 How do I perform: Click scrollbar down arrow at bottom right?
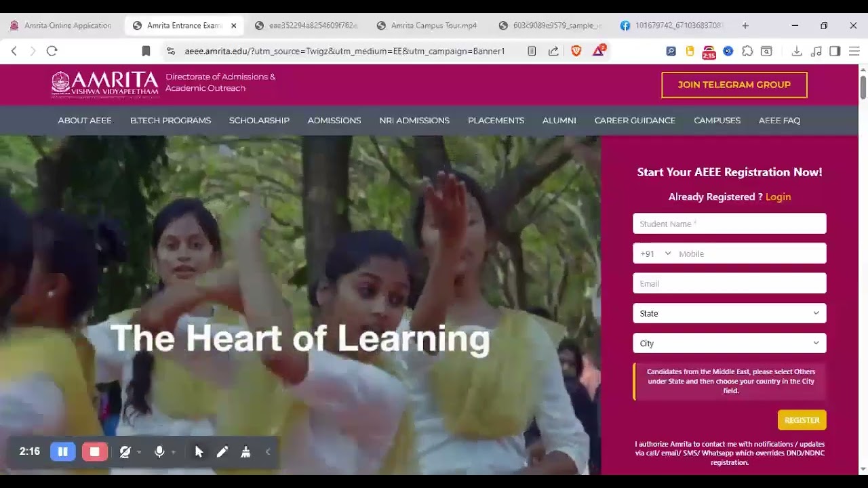pyautogui.click(x=863, y=469)
